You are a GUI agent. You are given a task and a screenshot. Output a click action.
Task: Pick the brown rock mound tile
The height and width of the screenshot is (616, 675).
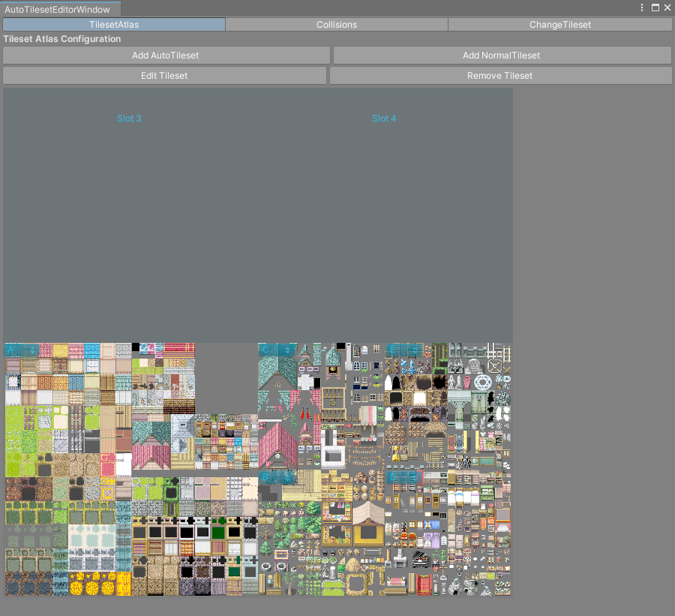point(395,433)
